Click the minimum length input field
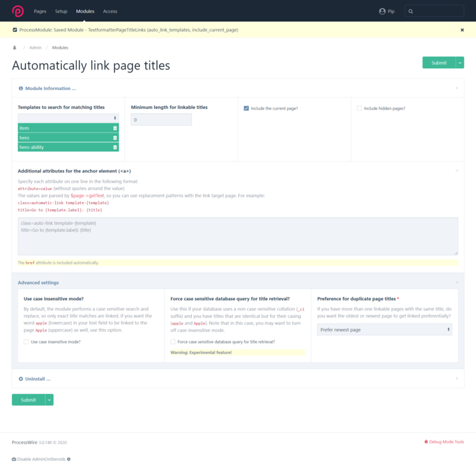 (161, 119)
